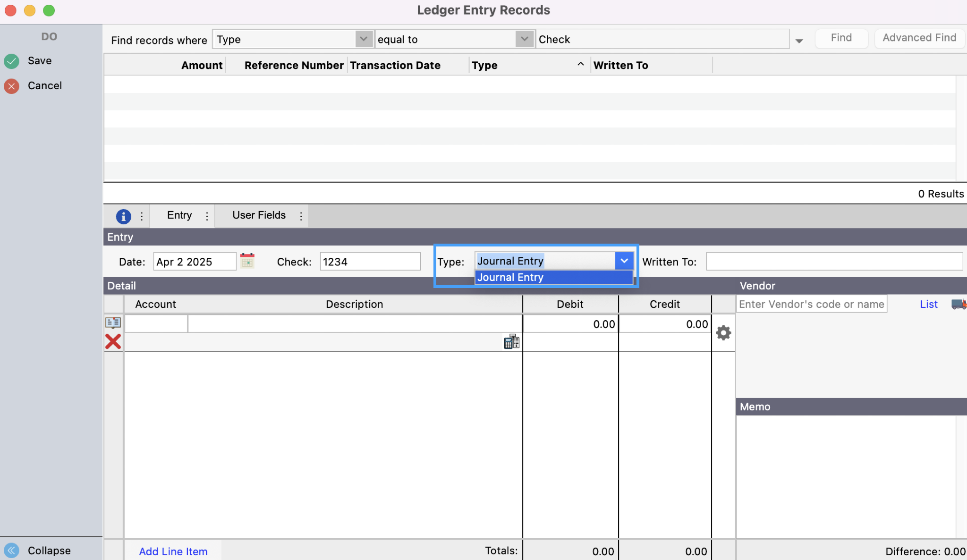Switch to the User Fields tab
The height and width of the screenshot is (560, 967).
pyautogui.click(x=259, y=215)
